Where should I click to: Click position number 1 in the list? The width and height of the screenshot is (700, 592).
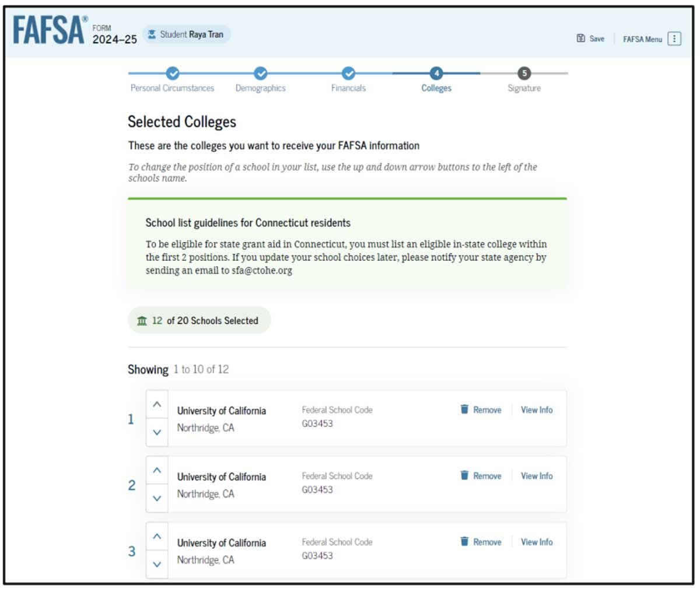(x=131, y=419)
